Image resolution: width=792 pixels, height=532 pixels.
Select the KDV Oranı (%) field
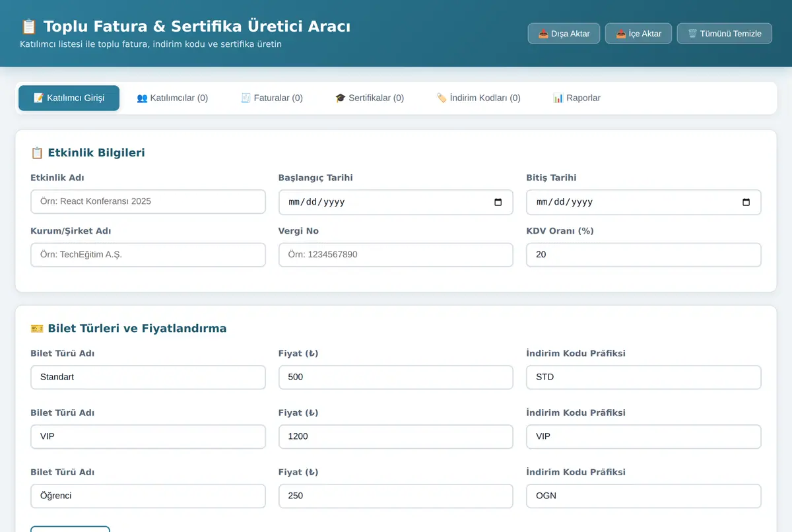point(643,255)
